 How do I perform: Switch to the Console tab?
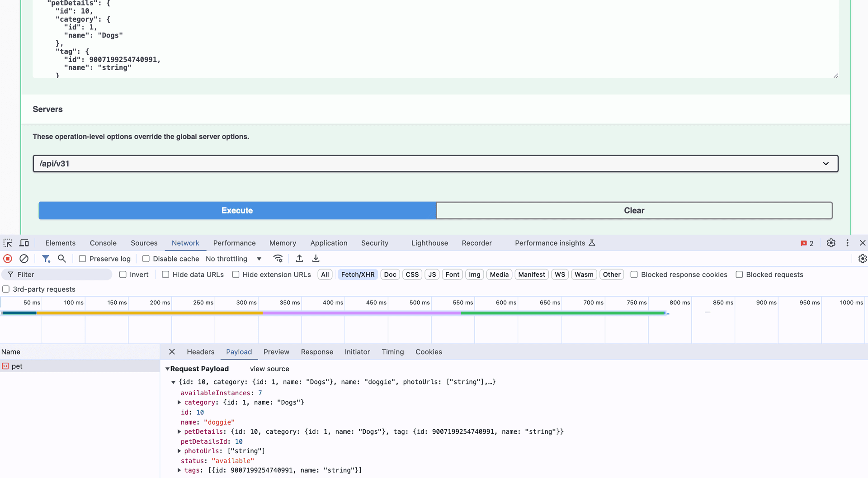coord(103,243)
